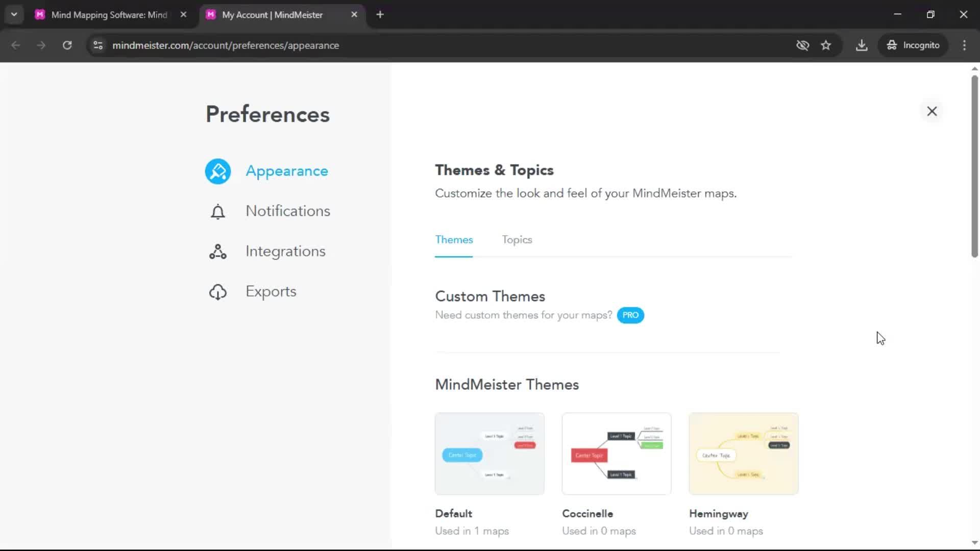
Task: Go to Notifications preferences
Action: [x=288, y=211]
